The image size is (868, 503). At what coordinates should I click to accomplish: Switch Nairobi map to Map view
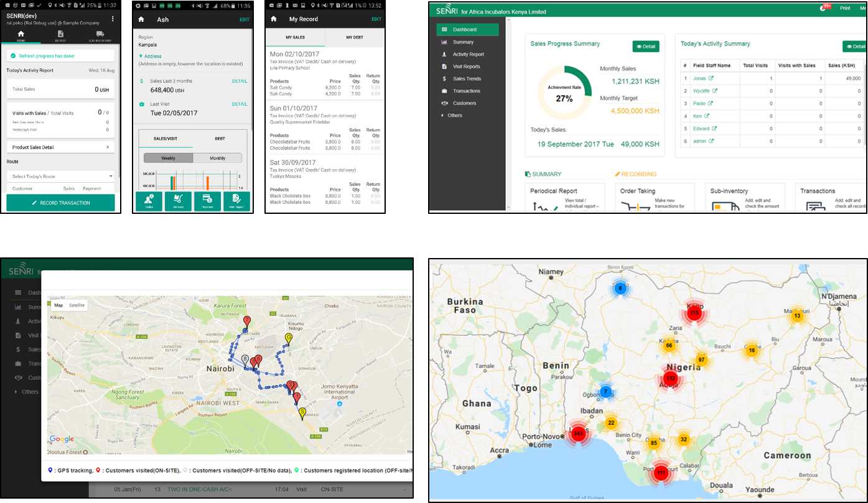tap(58, 305)
